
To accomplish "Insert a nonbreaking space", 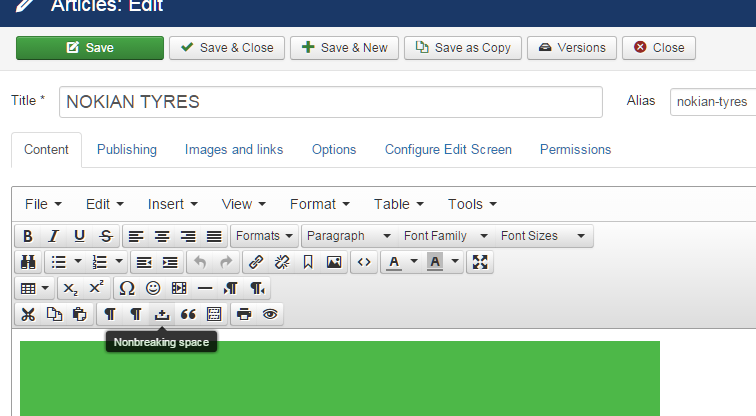I will click(x=162, y=314).
